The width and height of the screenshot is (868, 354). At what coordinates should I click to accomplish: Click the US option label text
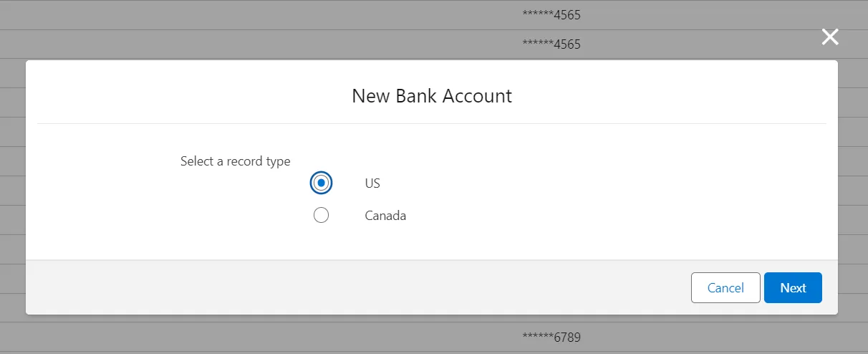[x=372, y=183]
